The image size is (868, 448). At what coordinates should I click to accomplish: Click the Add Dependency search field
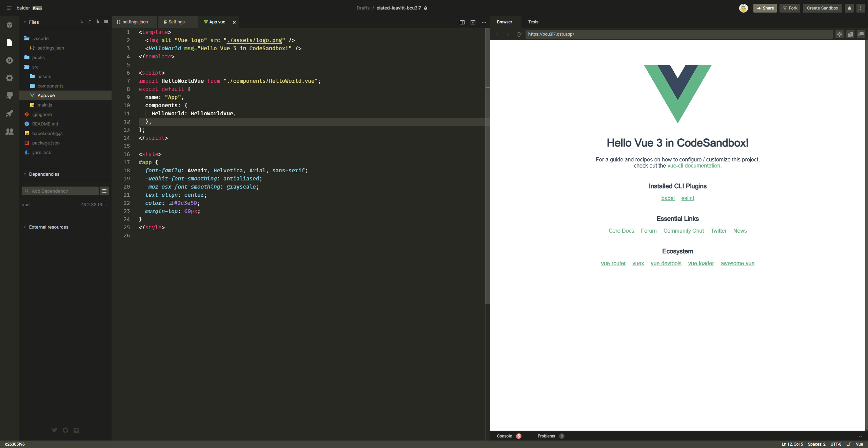pyautogui.click(x=60, y=191)
